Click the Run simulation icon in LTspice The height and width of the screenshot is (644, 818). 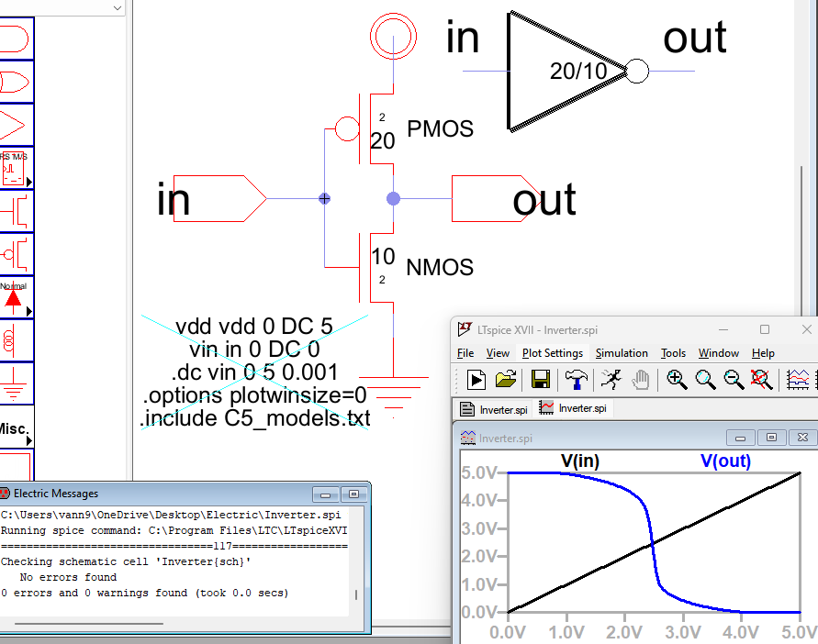(476, 380)
